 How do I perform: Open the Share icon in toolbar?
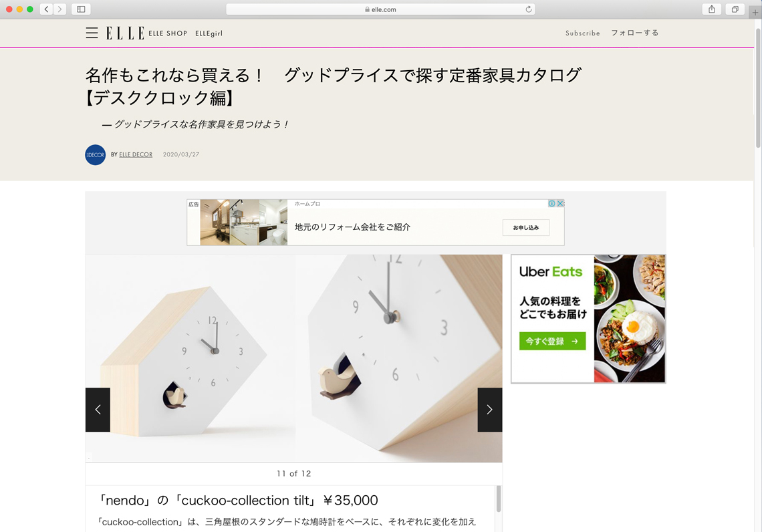coord(711,9)
